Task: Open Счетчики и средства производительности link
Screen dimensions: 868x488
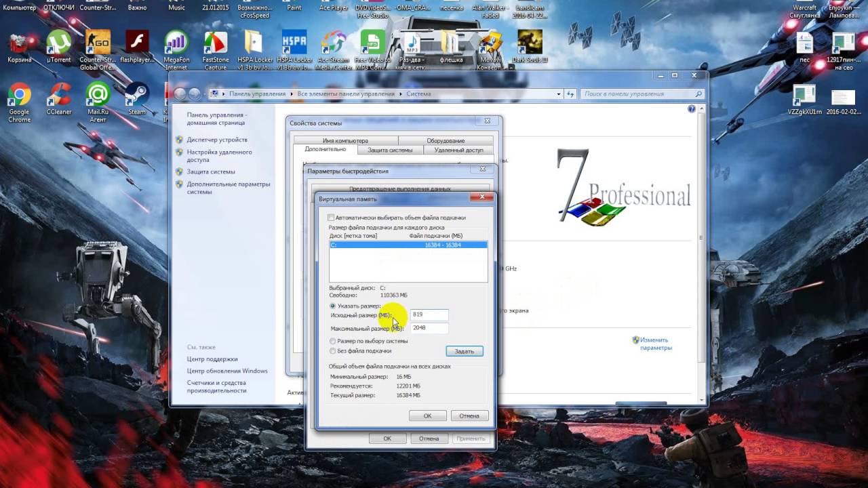Action: 216,386
